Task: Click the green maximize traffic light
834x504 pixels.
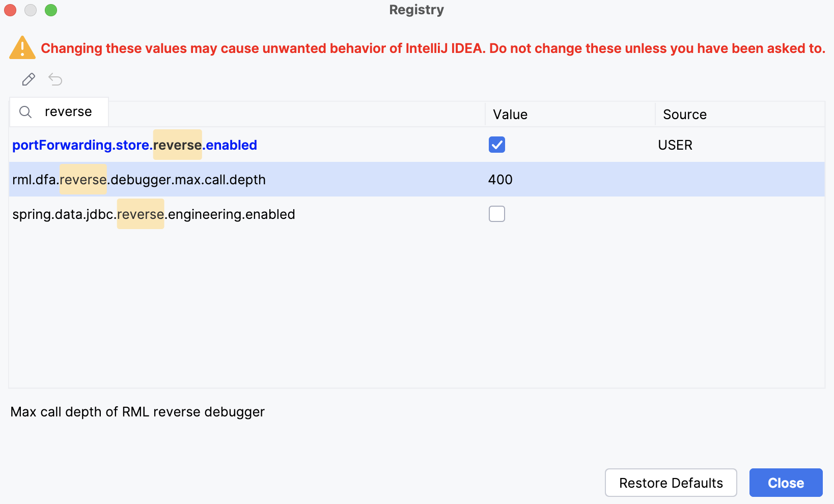Action: click(x=51, y=10)
